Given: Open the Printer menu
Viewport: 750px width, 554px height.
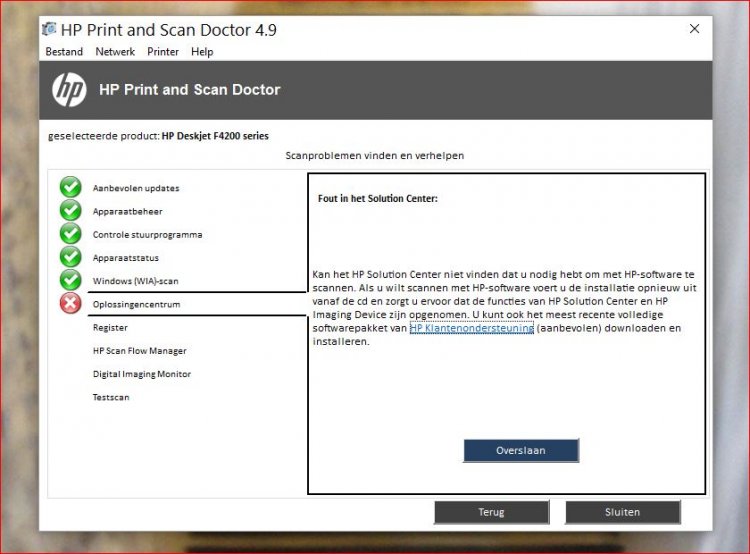Looking at the screenshot, I should point(163,52).
